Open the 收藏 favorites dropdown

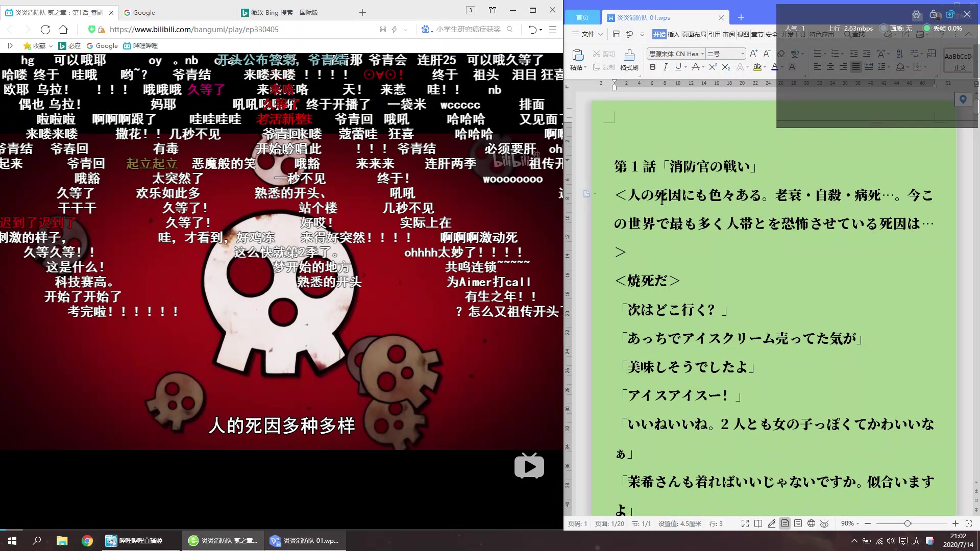[38, 46]
